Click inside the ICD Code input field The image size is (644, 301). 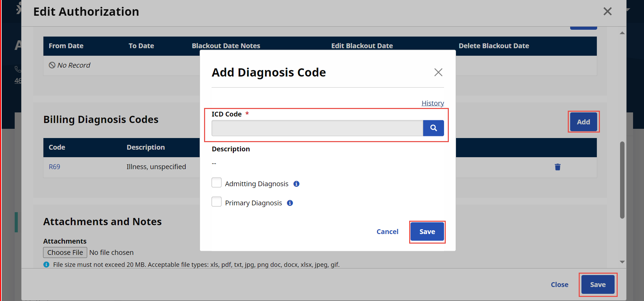pos(316,128)
